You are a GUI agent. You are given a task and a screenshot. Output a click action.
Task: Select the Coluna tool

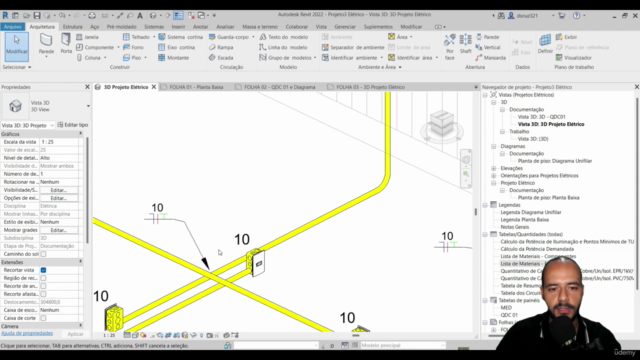(x=89, y=58)
